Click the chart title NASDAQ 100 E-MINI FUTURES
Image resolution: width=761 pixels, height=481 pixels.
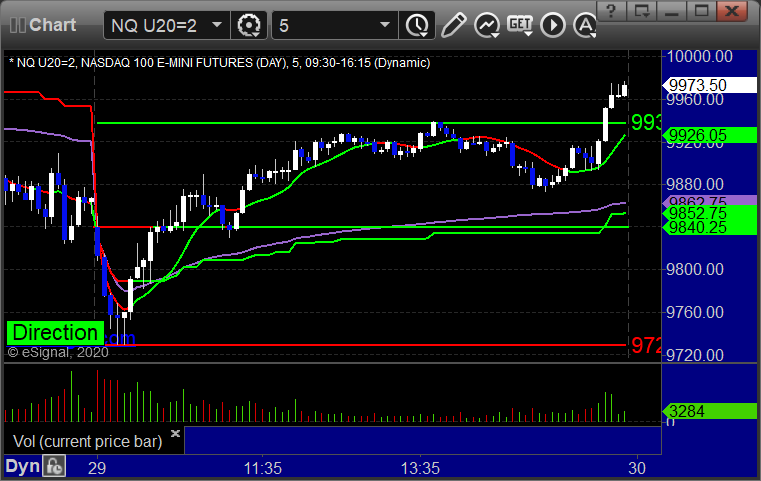click(183, 63)
